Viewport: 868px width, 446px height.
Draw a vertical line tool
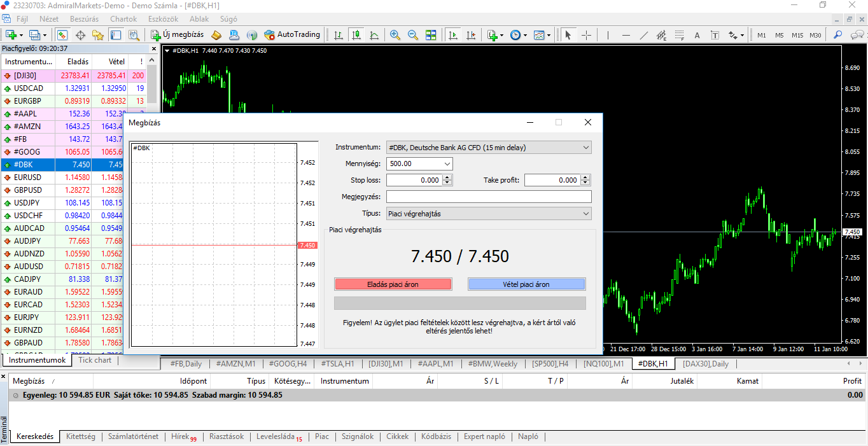pyautogui.click(x=608, y=35)
